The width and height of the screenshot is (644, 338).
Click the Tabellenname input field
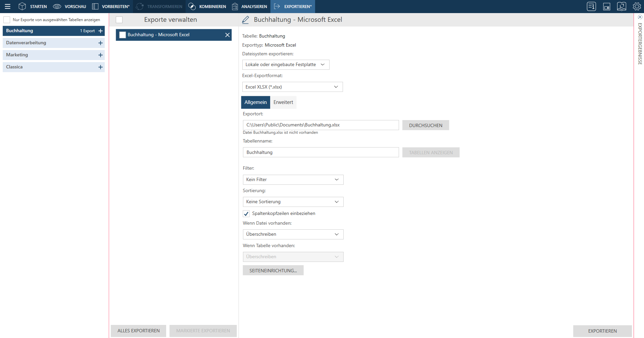(321, 153)
